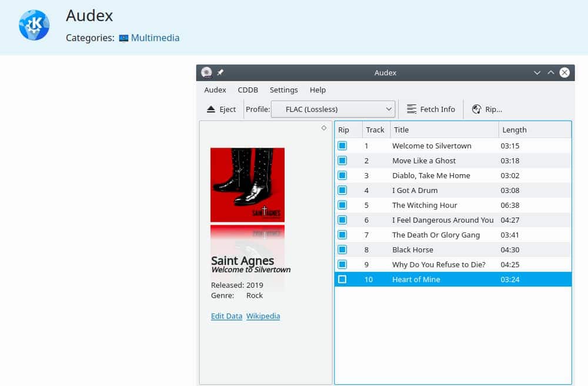Image resolution: width=588 pixels, height=386 pixels.
Task: Toggle the pin on all desktops icon
Action: tap(220, 72)
